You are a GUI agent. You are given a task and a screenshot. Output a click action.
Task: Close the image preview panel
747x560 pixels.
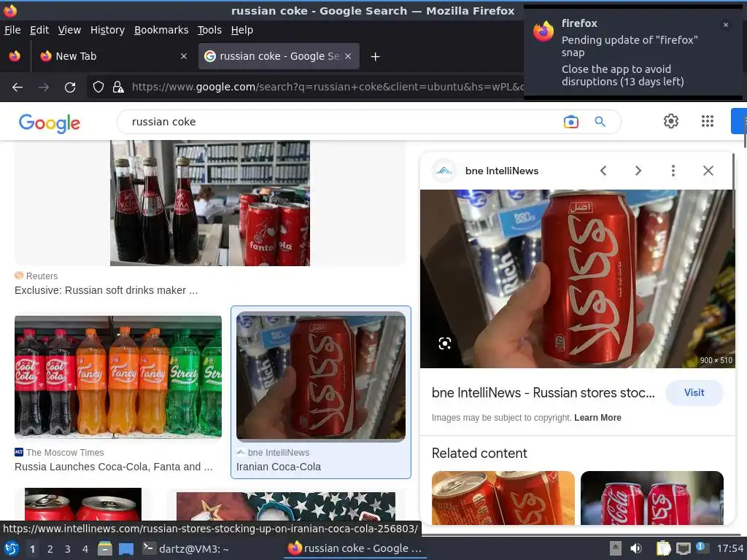point(708,171)
